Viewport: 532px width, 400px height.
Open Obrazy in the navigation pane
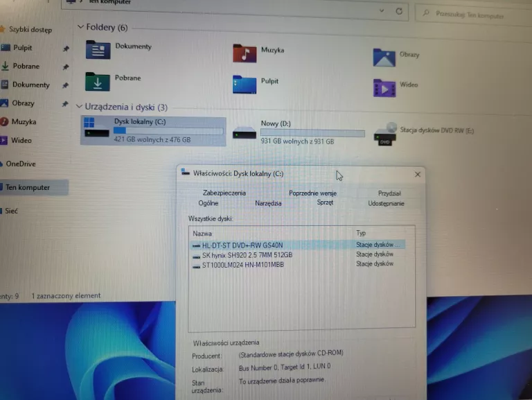pyautogui.click(x=23, y=103)
